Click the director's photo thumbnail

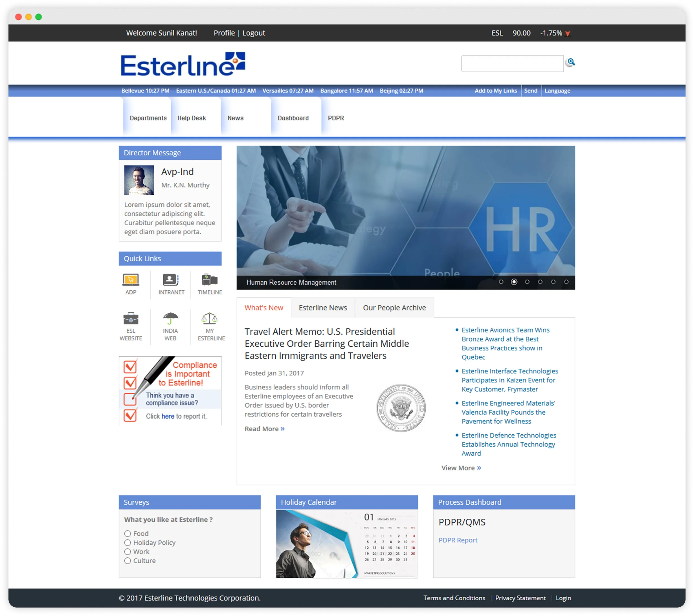click(x=139, y=180)
